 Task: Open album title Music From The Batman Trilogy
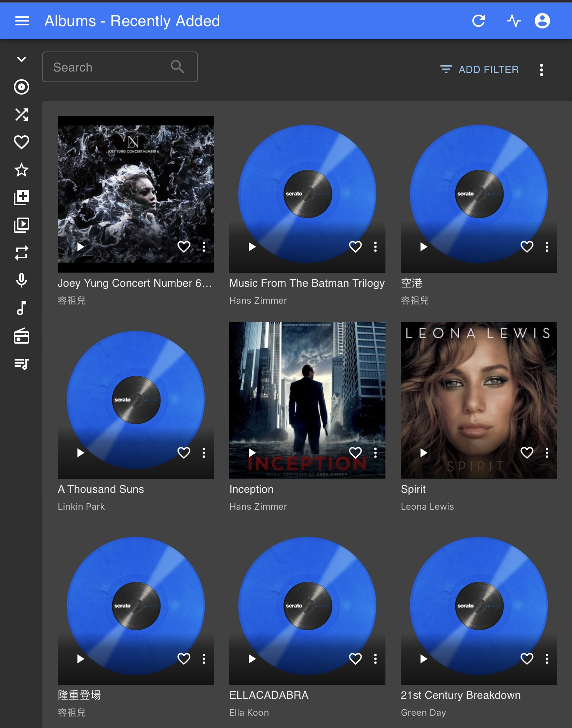coord(307,283)
